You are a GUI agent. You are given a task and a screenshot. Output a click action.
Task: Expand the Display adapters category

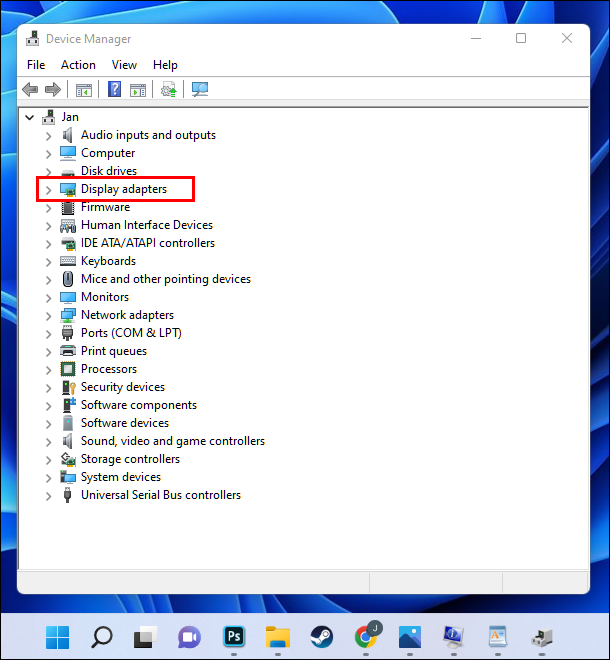click(49, 190)
